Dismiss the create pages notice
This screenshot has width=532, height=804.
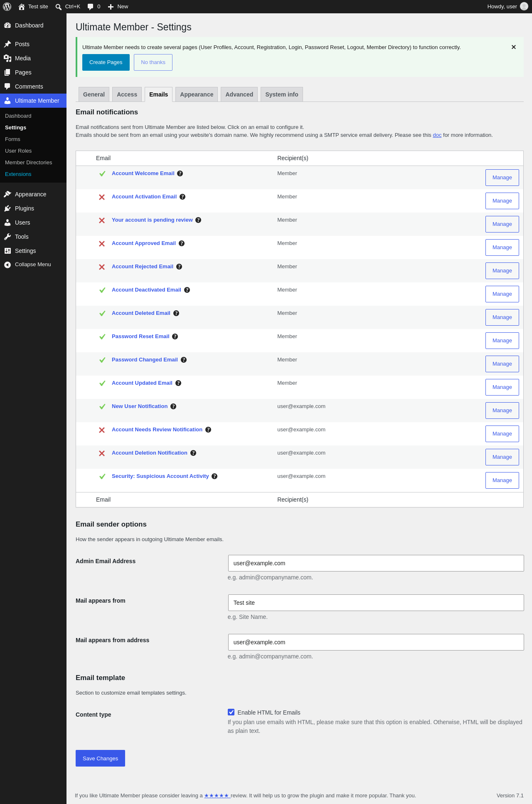coord(514,47)
